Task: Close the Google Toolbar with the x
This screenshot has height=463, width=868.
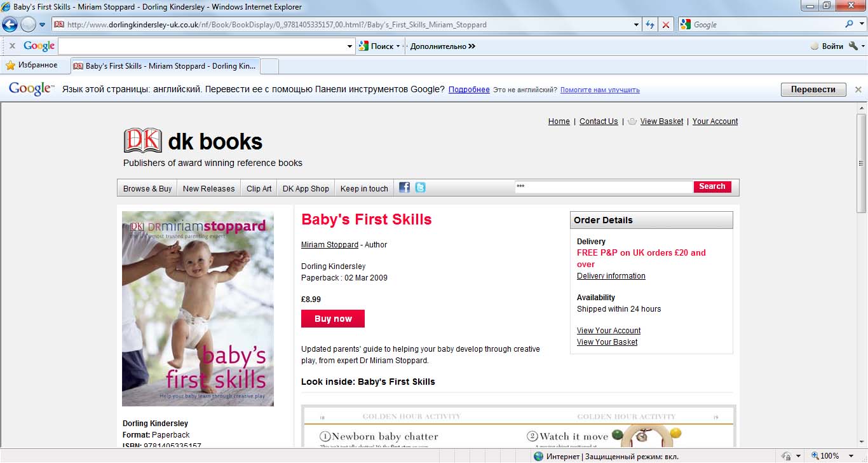Action: [x=12, y=46]
